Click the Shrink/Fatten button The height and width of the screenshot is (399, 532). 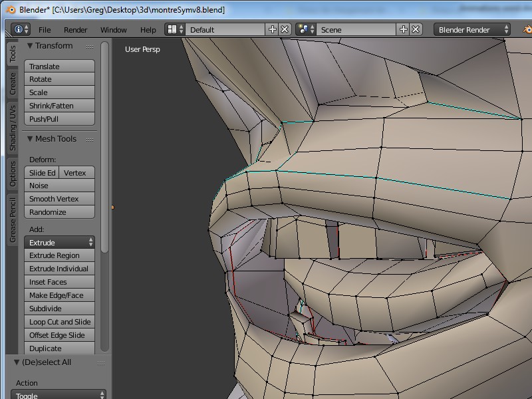coord(59,106)
